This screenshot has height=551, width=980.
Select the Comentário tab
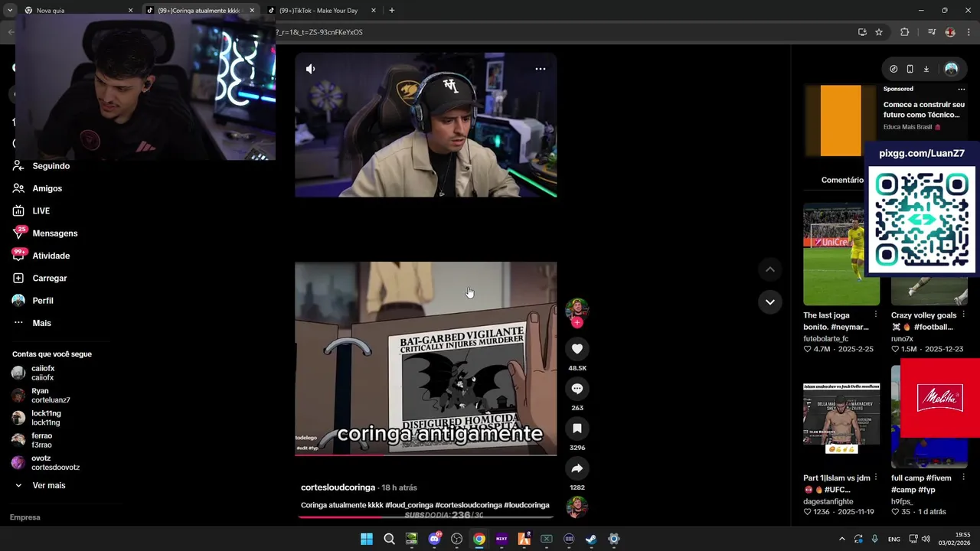842,180
